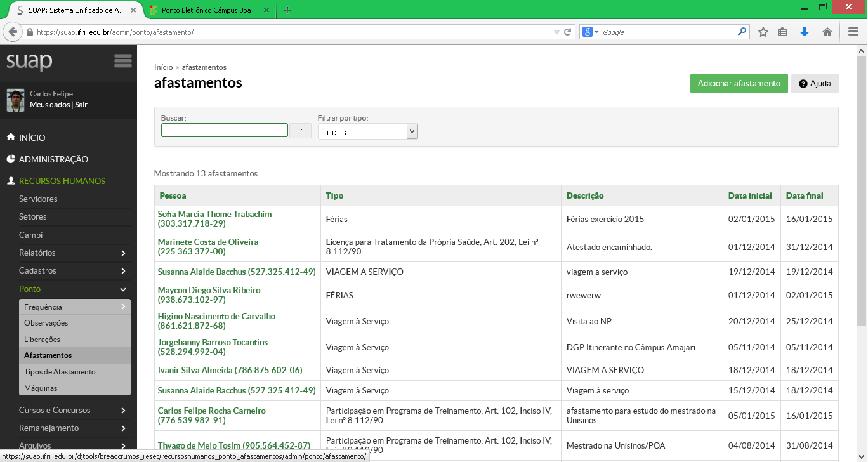
Task: Click the SUAP hamburger menu icon
Action: pyautogui.click(x=122, y=61)
